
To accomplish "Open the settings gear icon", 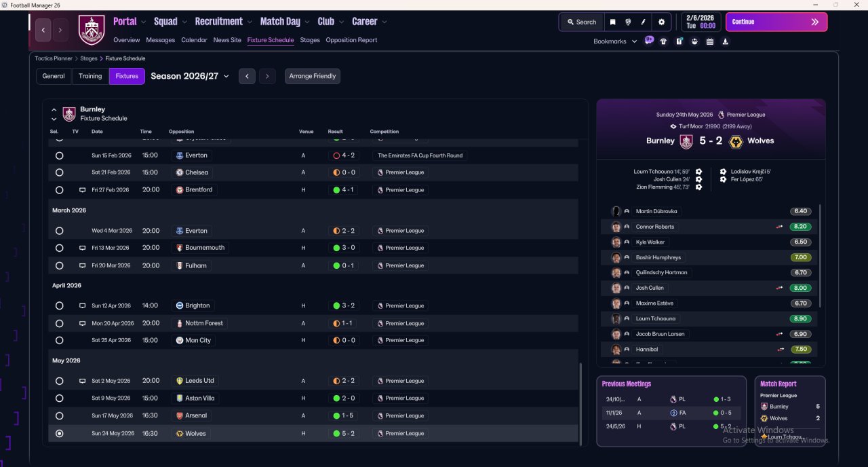I will (x=662, y=22).
